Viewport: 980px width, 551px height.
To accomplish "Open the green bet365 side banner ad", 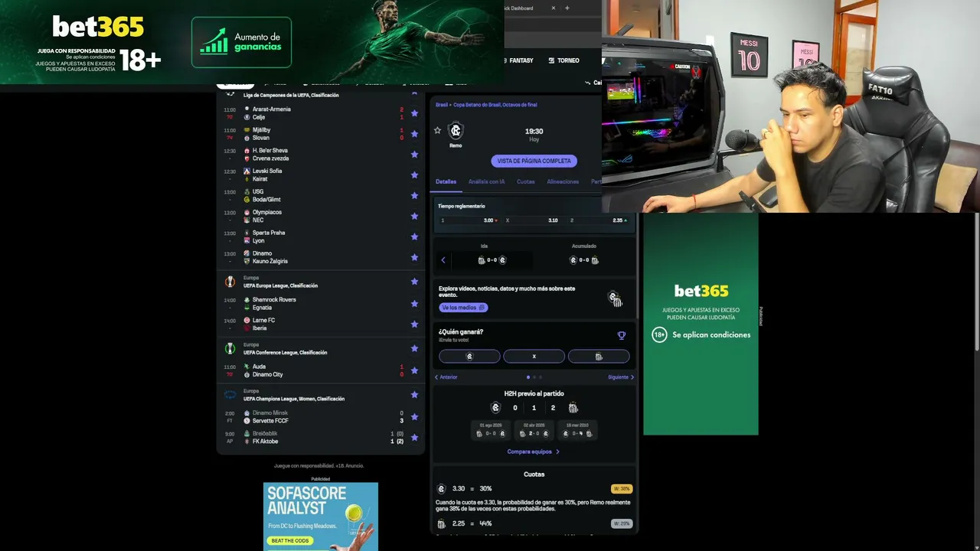I will click(x=701, y=324).
